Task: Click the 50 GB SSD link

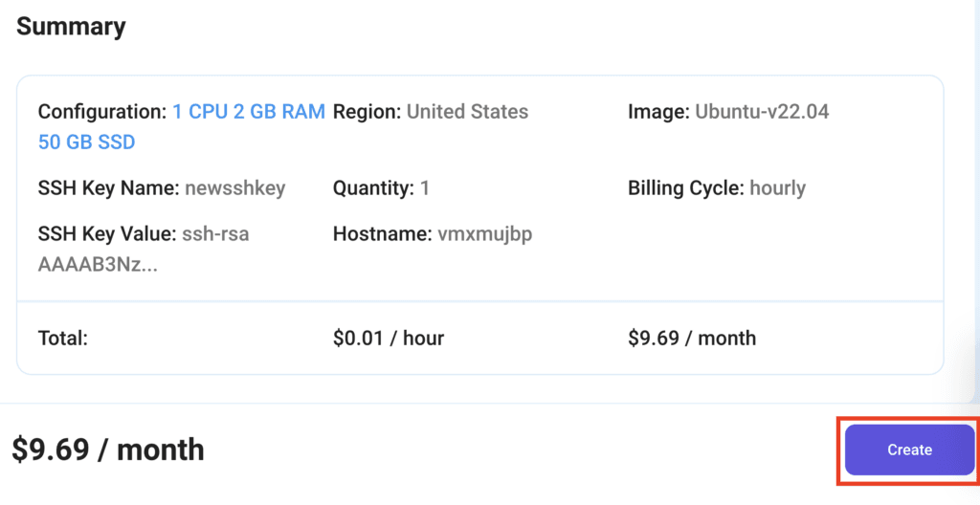Action: point(86,143)
